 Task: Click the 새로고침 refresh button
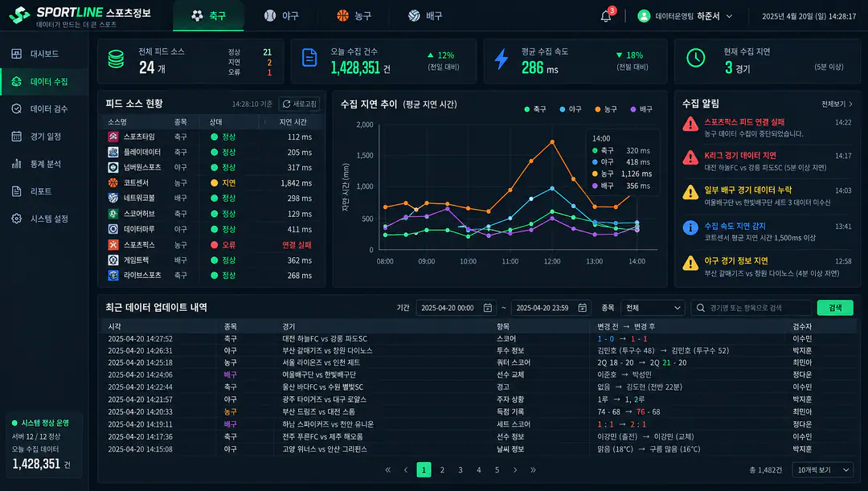tap(300, 104)
